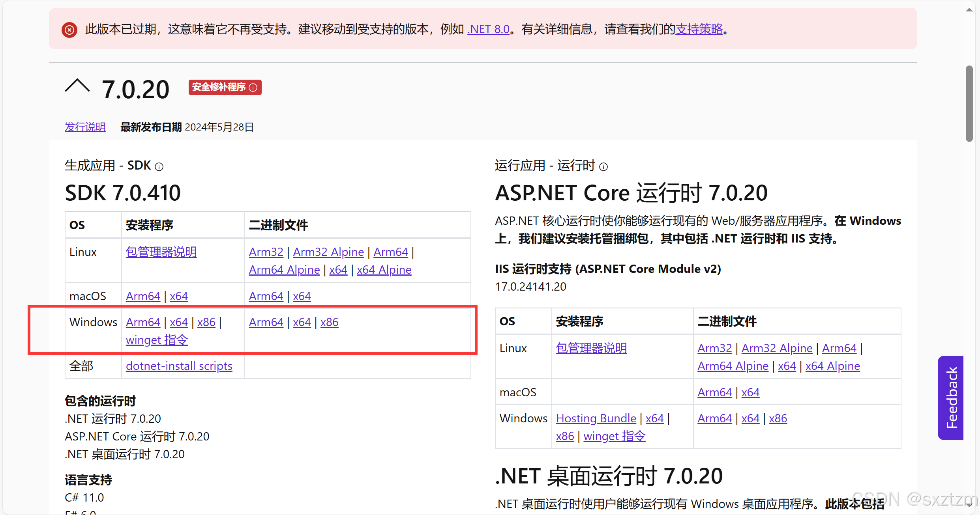Download SDK Windows x86 binary
The height and width of the screenshot is (515, 980).
(x=330, y=322)
